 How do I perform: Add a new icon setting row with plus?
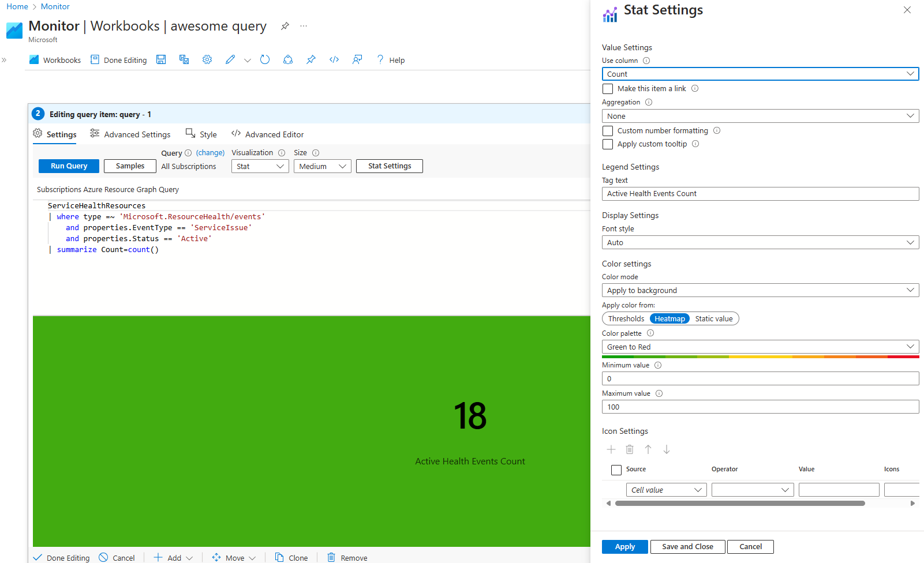point(611,449)
